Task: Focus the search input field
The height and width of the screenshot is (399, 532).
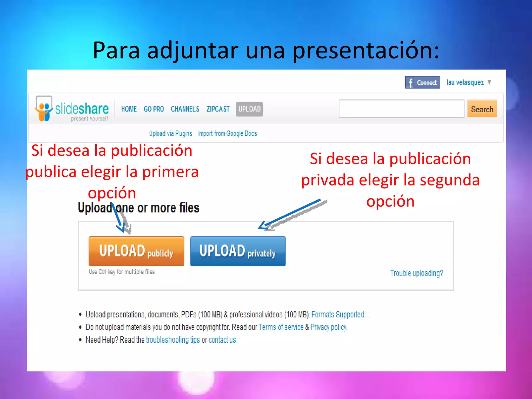Action: [401, 109]
